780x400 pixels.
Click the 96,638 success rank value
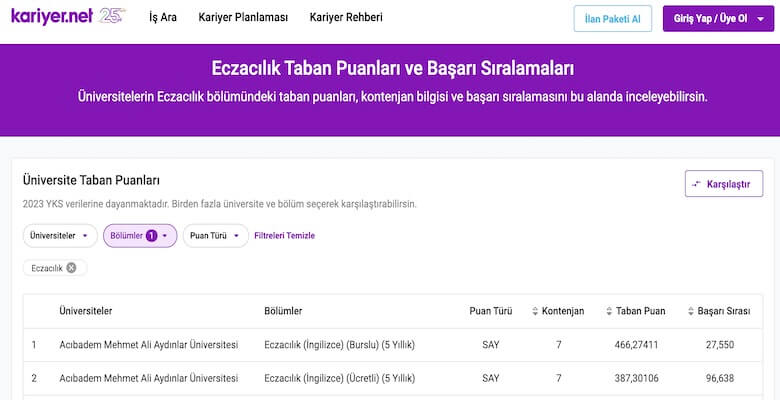click(x=720, y=379)
